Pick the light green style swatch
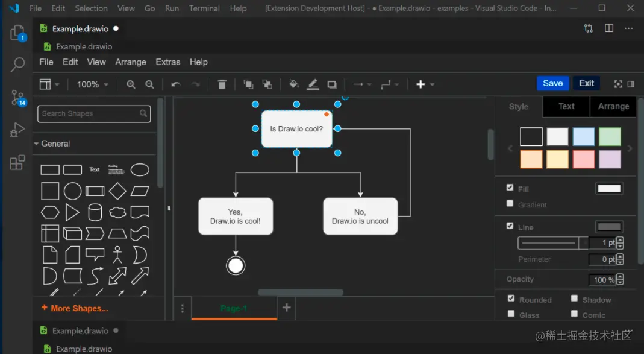Viewport: 644px width, 354px height. (x=610, y=136)
